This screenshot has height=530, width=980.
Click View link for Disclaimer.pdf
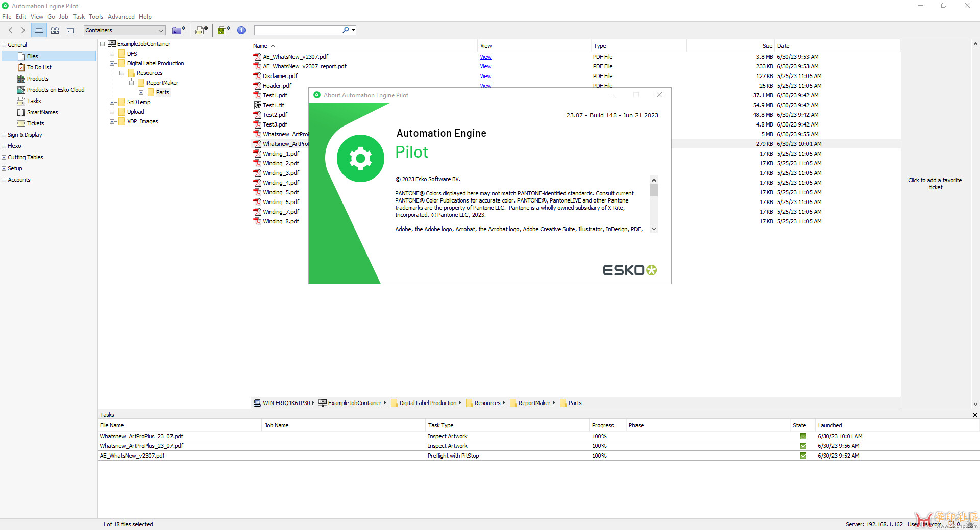[485, 76]
